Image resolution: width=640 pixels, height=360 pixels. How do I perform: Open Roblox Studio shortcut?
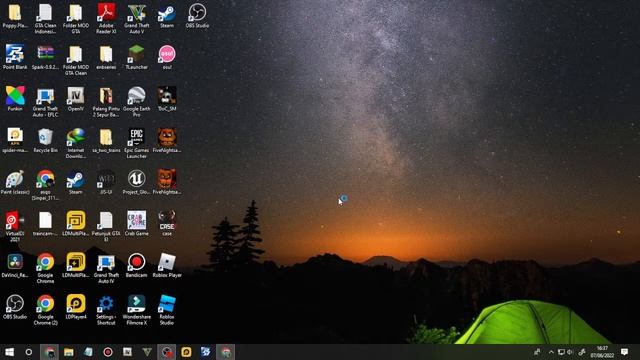tap(167, 310)
